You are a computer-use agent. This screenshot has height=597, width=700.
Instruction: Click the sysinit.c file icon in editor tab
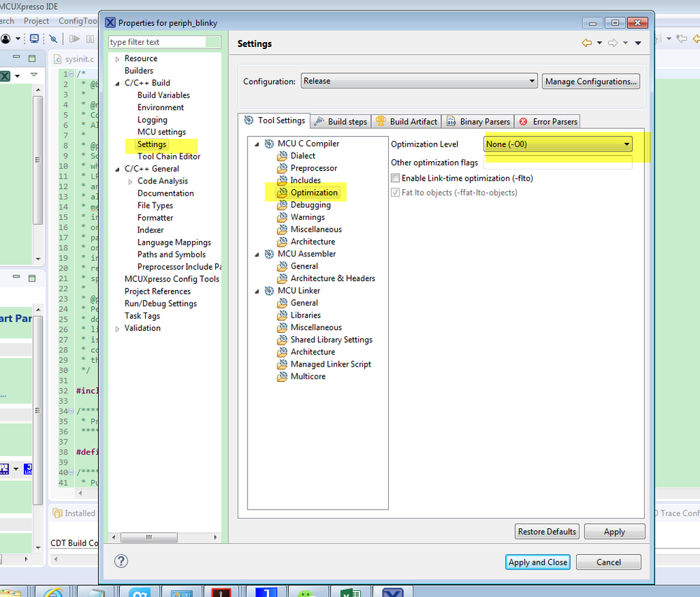pos(57,59)
